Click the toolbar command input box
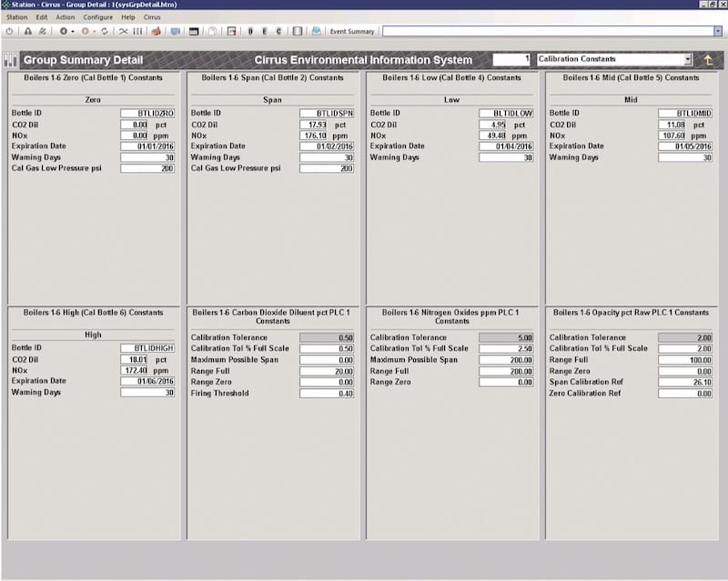Image resolution: width=728 pixels, height=581 pixels. (549, 31)
